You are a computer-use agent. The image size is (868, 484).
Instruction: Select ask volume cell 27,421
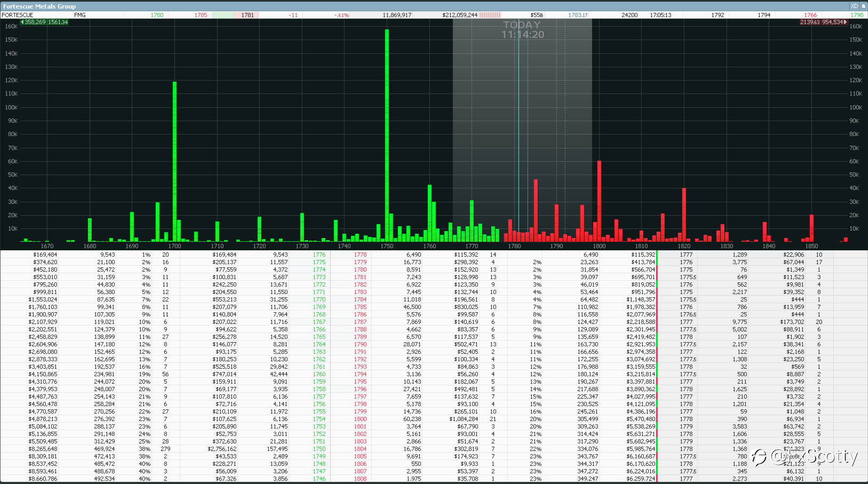(412, 389)
